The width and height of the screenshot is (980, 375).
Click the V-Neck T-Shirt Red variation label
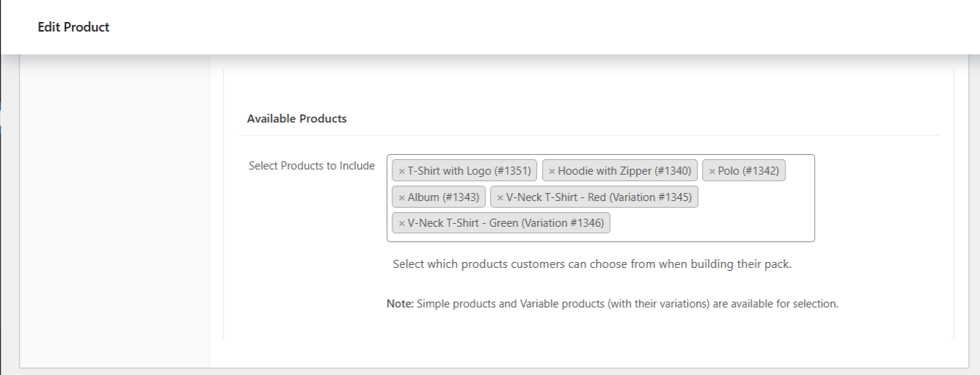pyautogui.click(x=599, y=197)
